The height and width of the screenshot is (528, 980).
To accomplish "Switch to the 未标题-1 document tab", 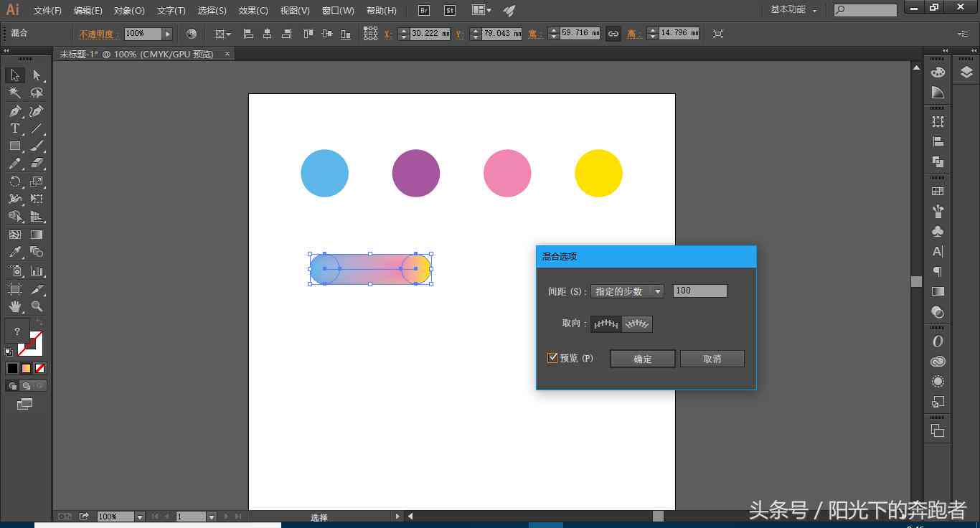I will point(144,55).
